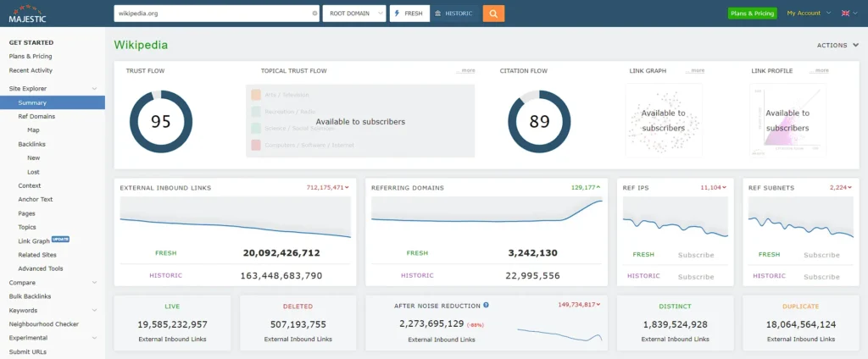Open Topics in the sidebar
Screen dimensions: 868x359
27,227
